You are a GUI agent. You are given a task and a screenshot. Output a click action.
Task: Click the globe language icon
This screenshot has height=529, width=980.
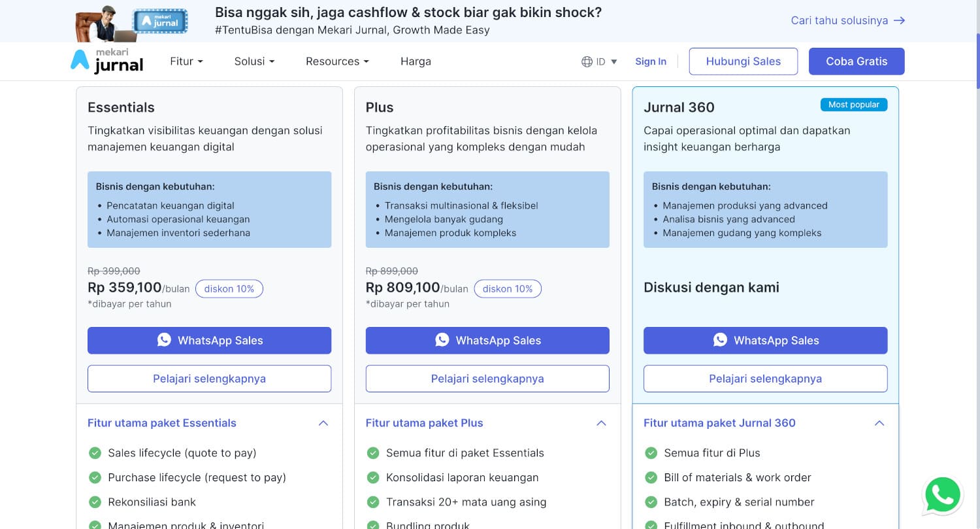(587, 61)
